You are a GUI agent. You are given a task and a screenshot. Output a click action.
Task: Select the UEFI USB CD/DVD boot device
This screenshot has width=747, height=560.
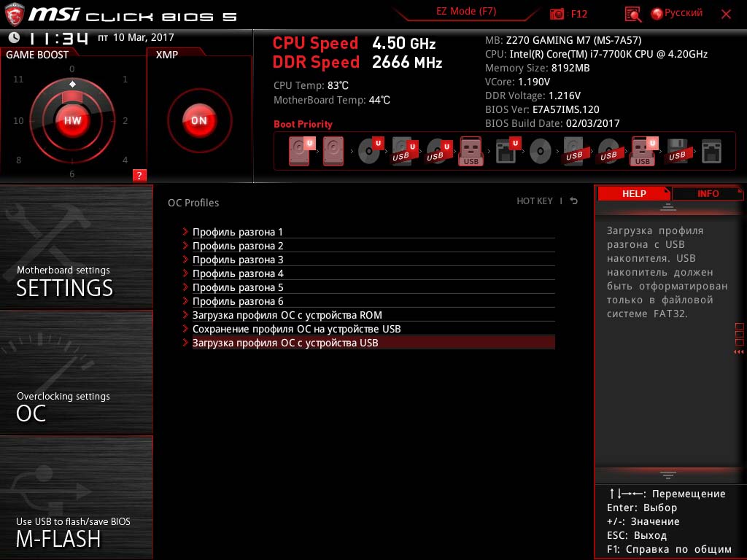click(438, 151)
